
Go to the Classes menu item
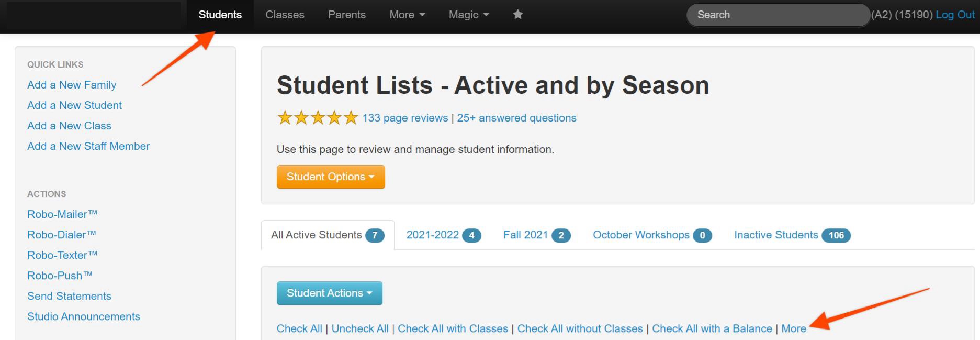(285, 15)
